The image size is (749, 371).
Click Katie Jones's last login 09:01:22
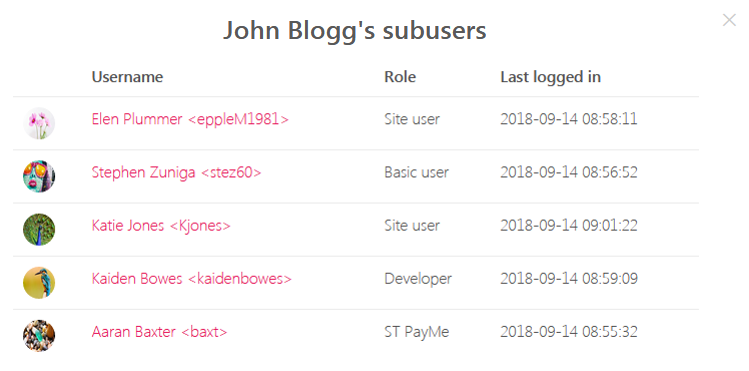click(x=569, y=225)
